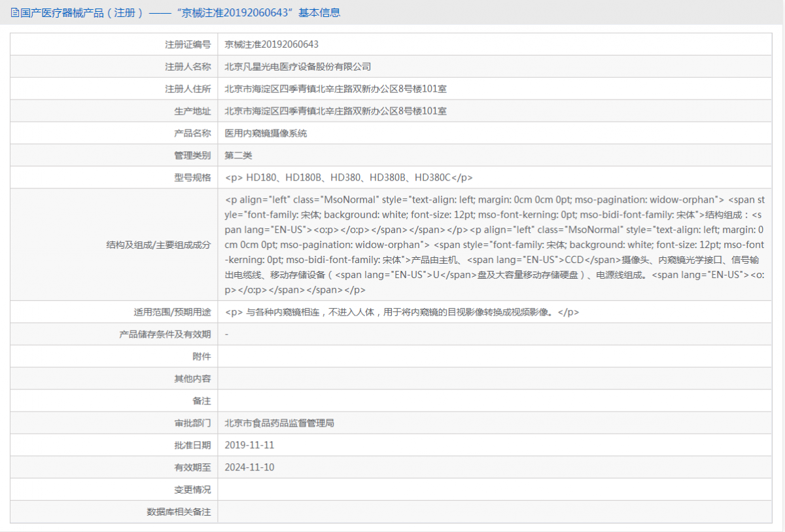Click the 结构及组成/主要组成成分 label

tap(158, 245)
